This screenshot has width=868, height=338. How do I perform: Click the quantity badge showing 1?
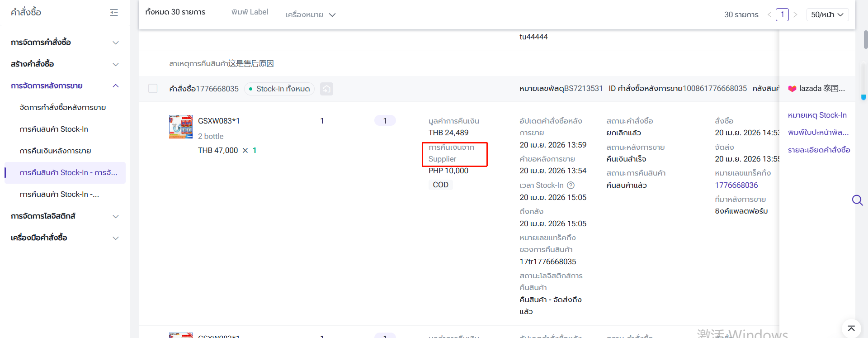(385, 121)
